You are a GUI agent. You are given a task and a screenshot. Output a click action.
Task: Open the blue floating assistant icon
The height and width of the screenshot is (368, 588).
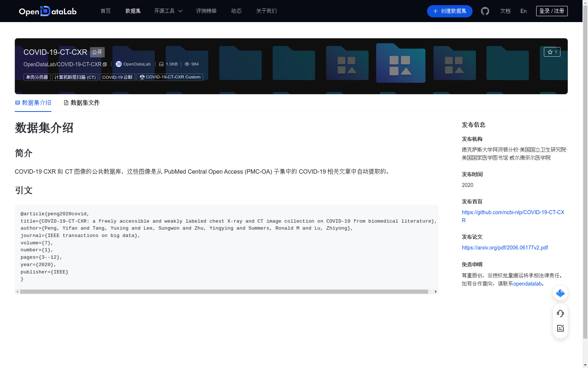tap(560, 293)
